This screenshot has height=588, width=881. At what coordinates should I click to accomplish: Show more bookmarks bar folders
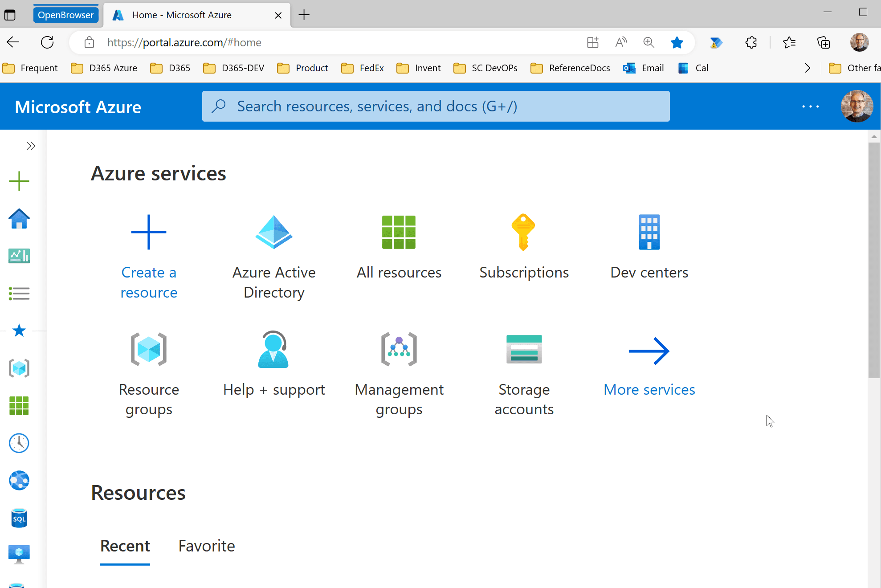click(808, 68)
